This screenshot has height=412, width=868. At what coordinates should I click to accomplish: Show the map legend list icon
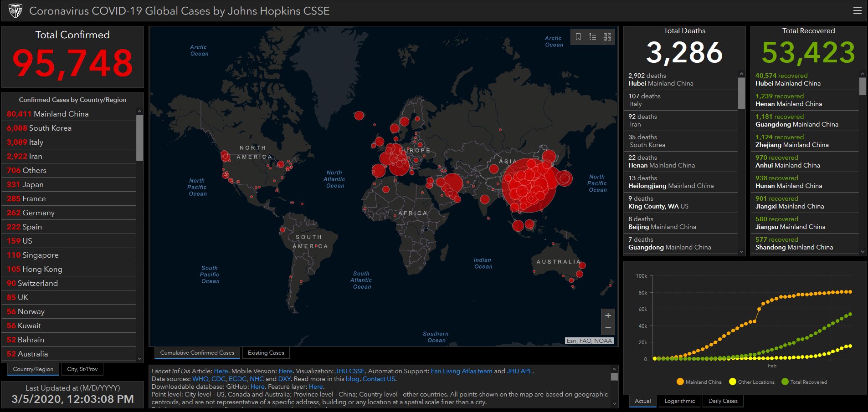coord(593,37)
